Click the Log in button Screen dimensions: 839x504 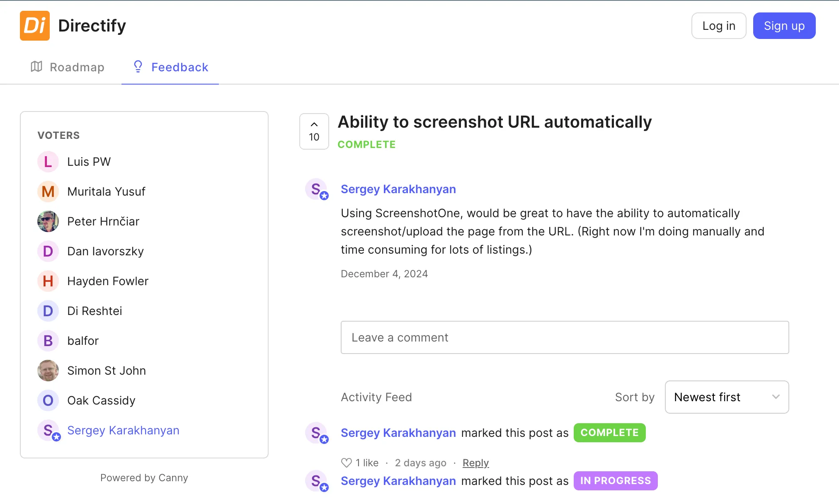coord(718,27)
